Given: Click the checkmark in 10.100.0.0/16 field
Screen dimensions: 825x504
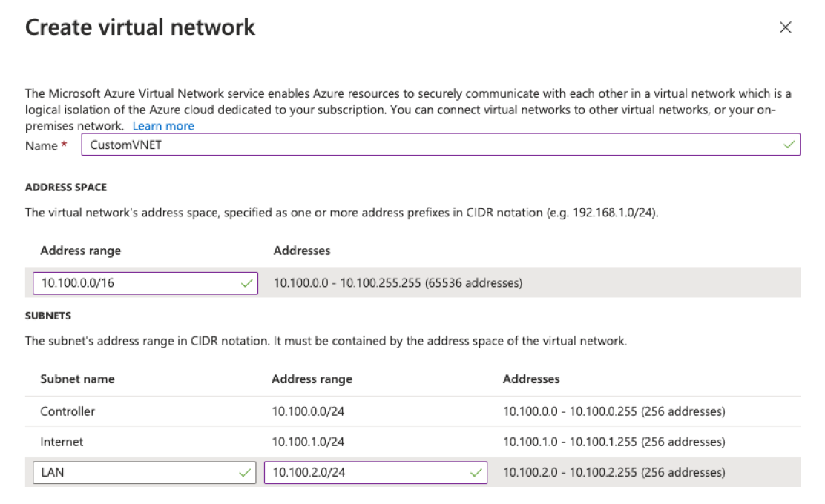Looking at the screenshot, I should point(246,283).
